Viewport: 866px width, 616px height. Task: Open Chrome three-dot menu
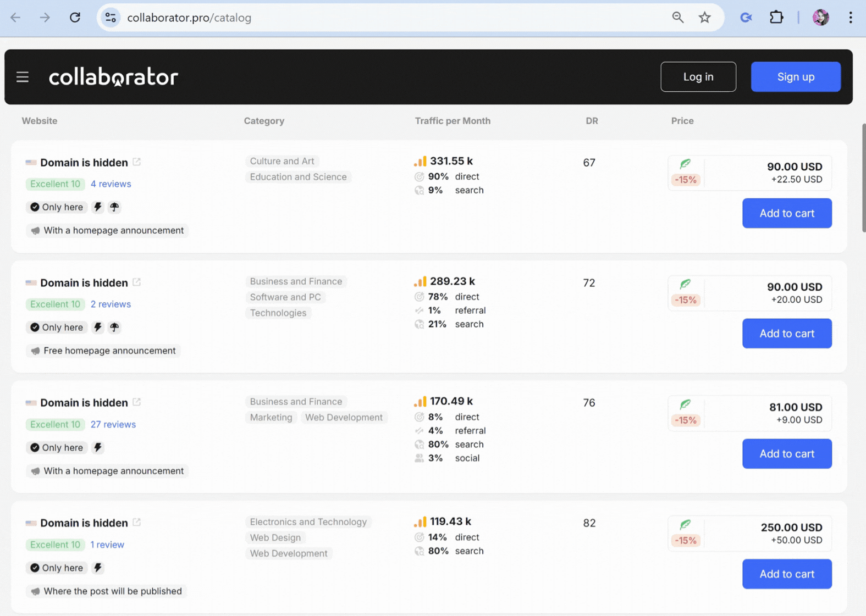(x=850, y=18)
